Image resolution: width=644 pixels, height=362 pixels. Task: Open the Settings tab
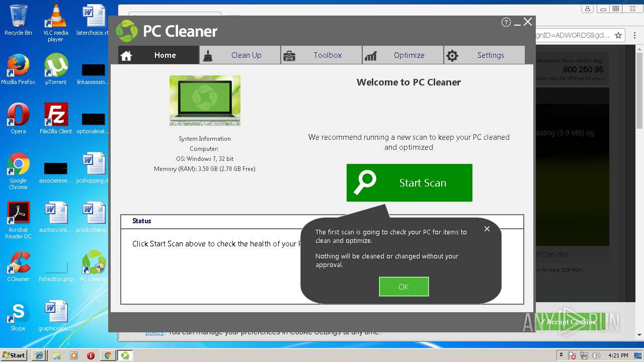[485, 55]
